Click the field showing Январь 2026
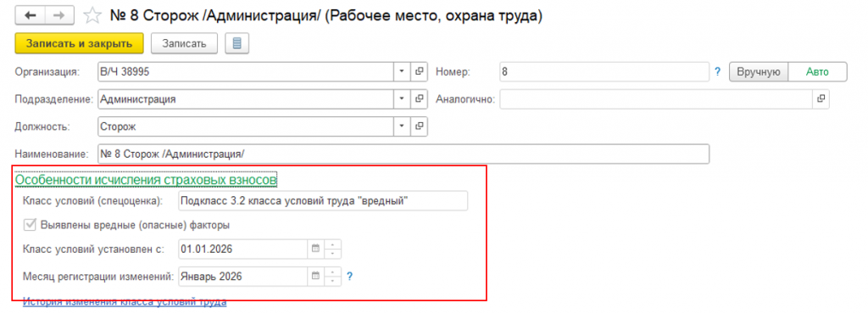Screen dimensions: 868x314 (x=243, y=276)
